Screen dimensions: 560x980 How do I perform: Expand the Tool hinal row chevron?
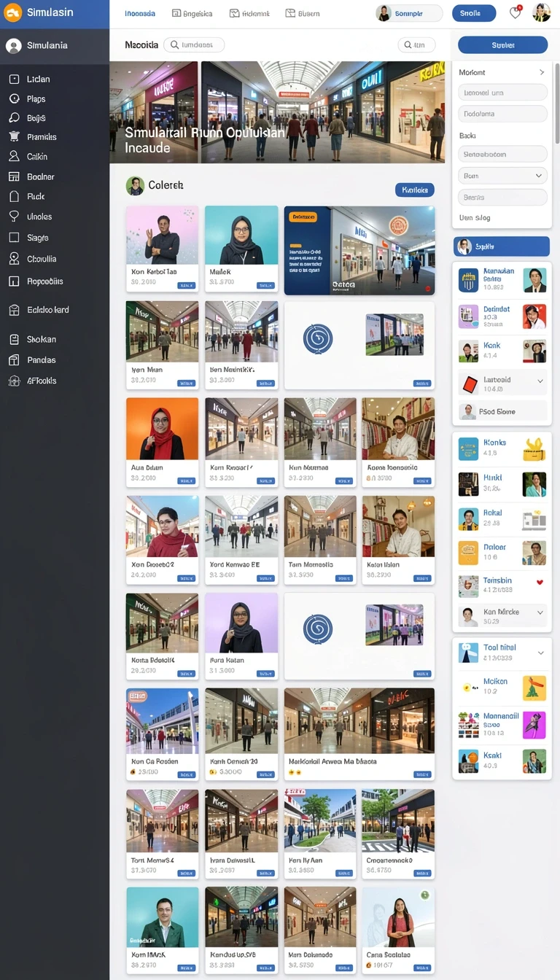click(x=540, y=653)
